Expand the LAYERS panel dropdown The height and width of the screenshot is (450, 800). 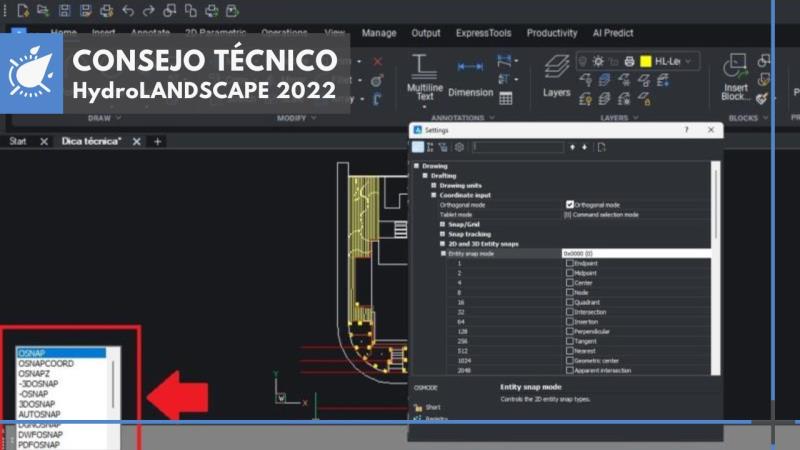[636, 118]
